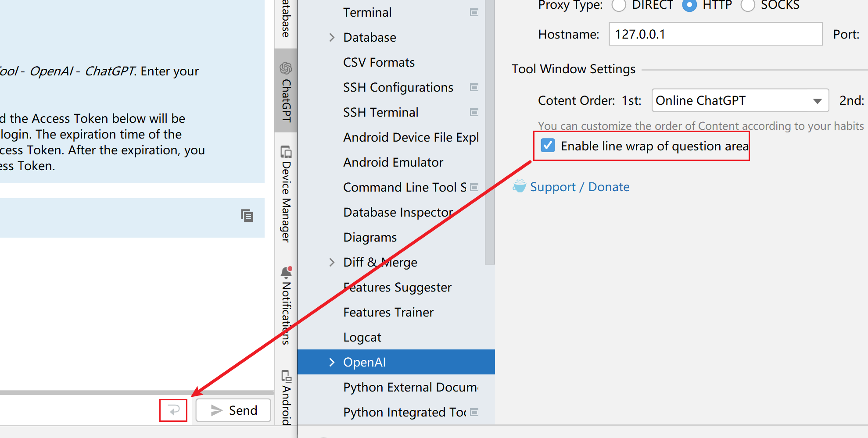The width and height of the screenshot is (868, 438).
Task: Select the Terminal settings item
Action: click(367, 12)
